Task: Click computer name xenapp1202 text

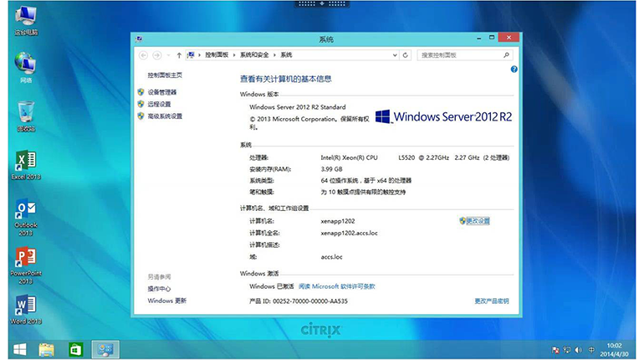Action: coord(338,221)
